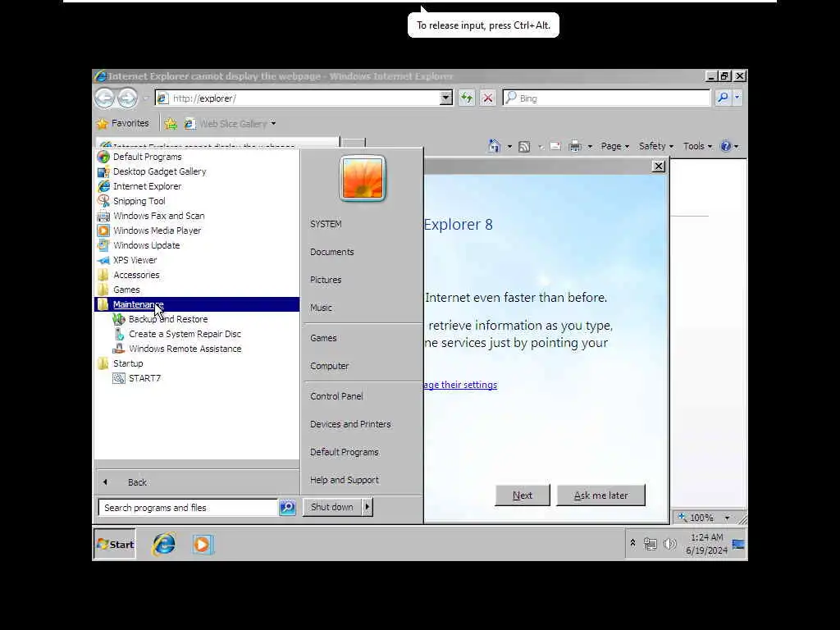Click the settings link in the setup dialog
The width and height of the screenshot is (840, 630).
point(461,385)
